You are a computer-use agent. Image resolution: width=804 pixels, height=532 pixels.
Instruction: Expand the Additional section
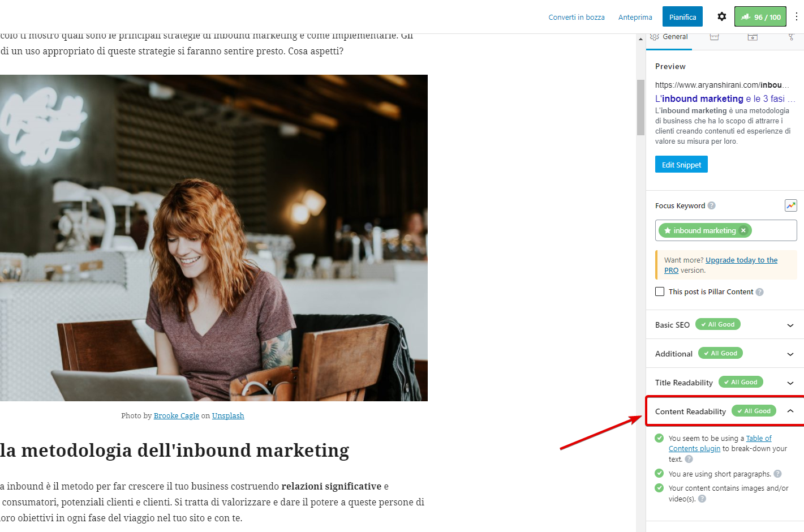pos(790,354)
